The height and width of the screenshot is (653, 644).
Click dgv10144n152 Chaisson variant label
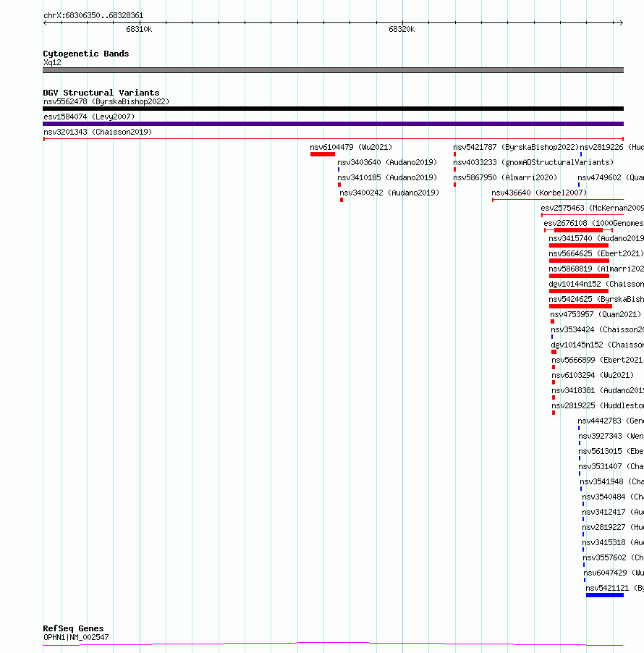tap(596, 284)
